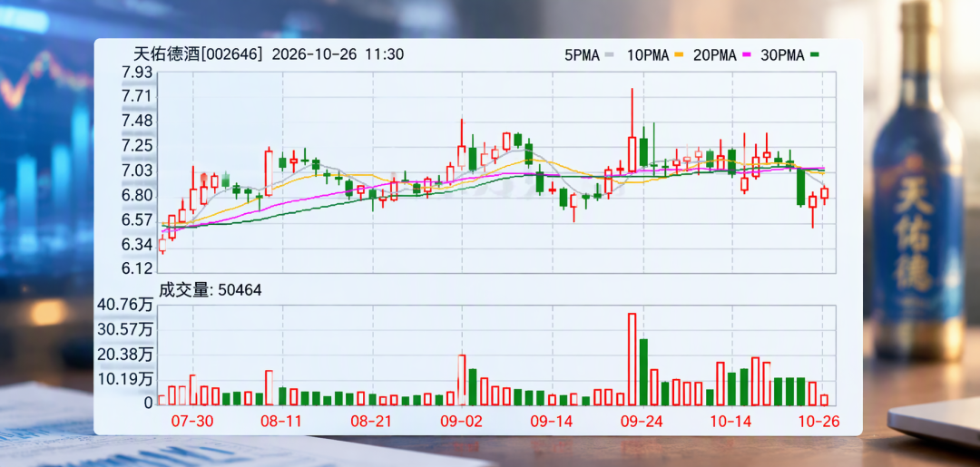Click the first candlestick at chart's left edge
980x467 pixels.
point(162,245)
